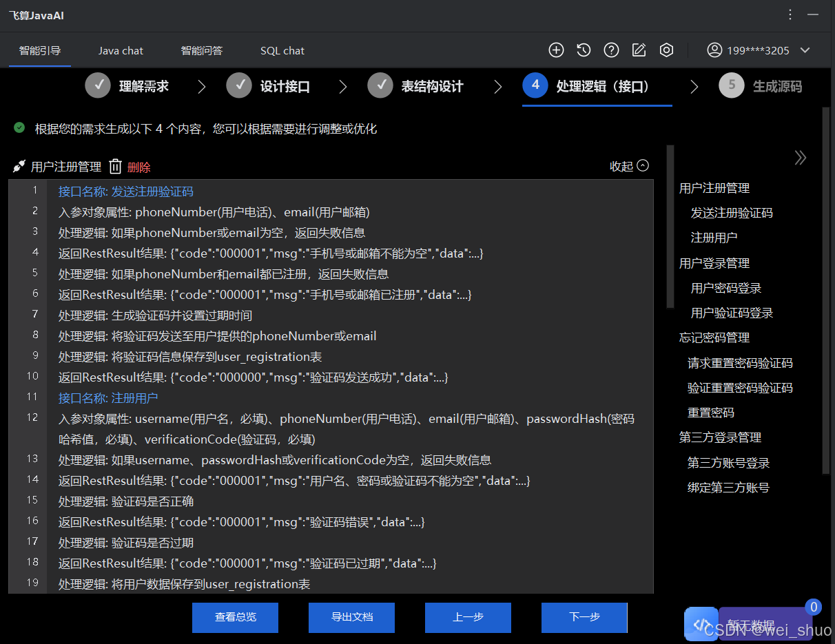
Task: Click the red 删除 link
Action: [x=138, y=167]
